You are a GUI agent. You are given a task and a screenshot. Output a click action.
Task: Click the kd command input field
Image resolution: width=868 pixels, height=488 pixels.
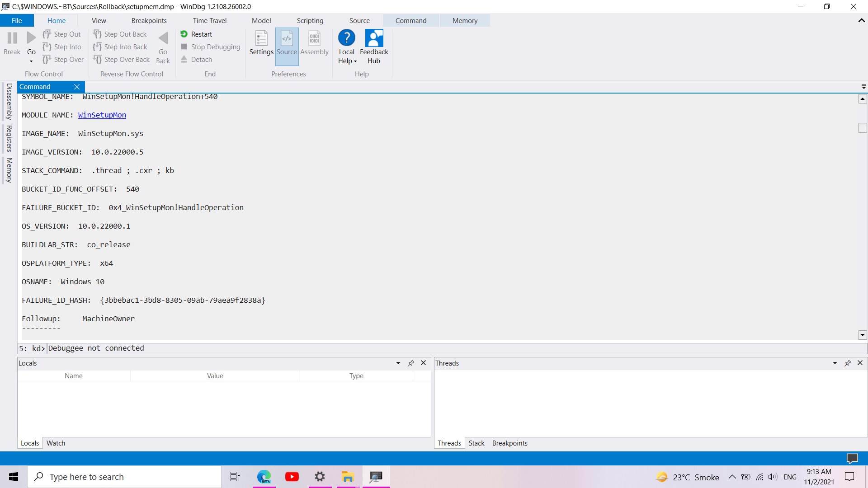[457, 348]
